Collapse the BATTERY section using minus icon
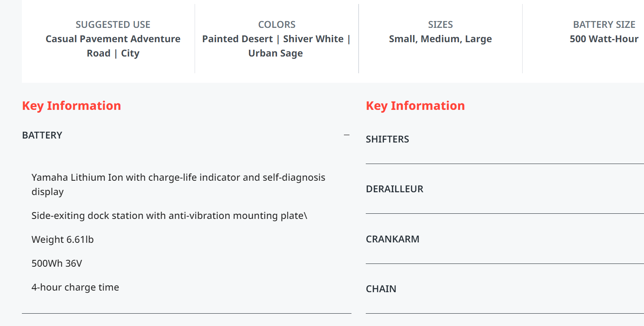The height and width of the screenshot is (326, 644). point(347,135)
